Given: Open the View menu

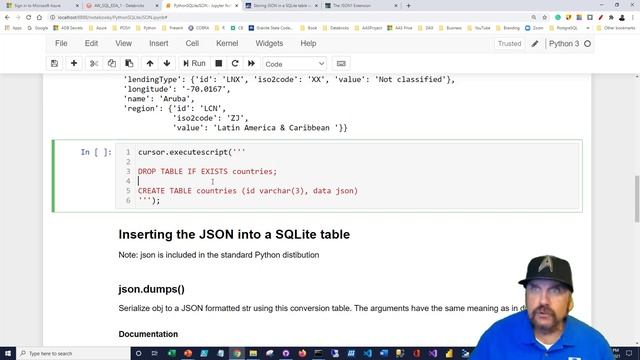Looking at the screenshot, I should tap(123, 43).
